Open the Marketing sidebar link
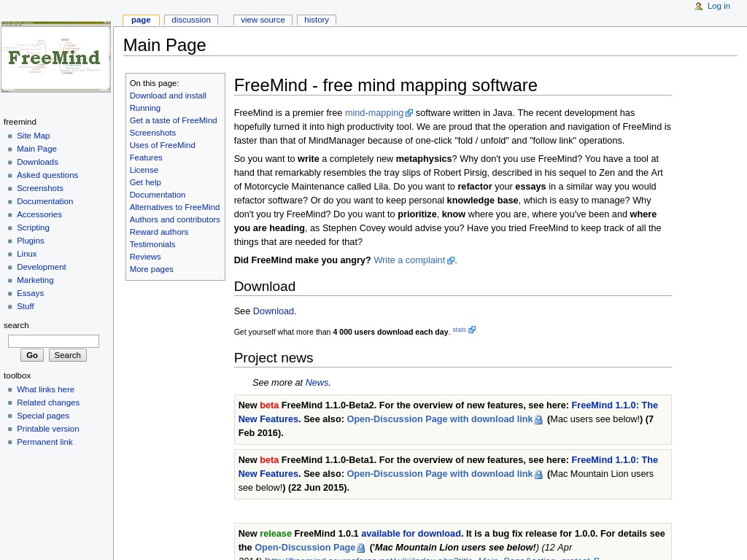Image resolution: width=747 pixels, height=560 pixels. point(35,280)
